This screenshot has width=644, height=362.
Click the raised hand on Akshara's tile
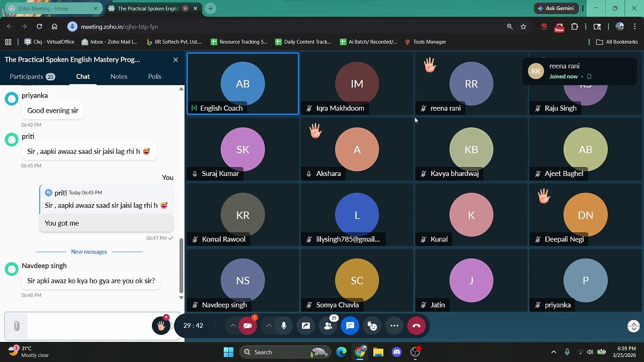315,131
